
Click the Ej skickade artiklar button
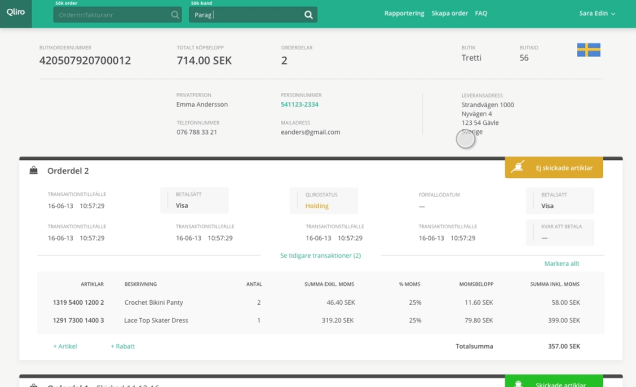[554, 168]
